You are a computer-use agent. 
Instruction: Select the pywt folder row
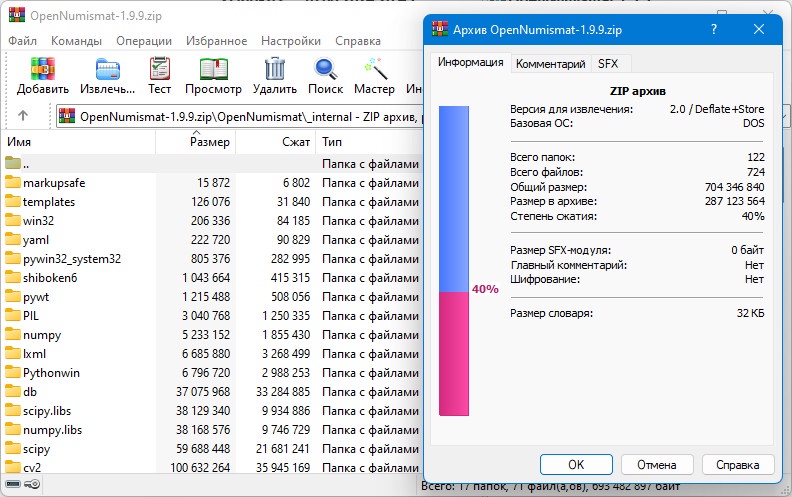point(212,296)
